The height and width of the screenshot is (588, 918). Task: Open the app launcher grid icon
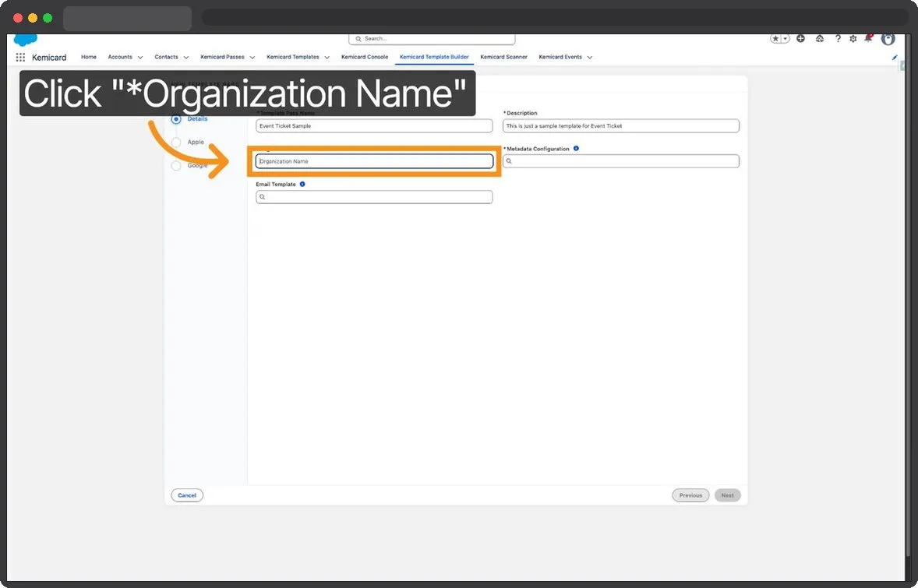point(20,58)
